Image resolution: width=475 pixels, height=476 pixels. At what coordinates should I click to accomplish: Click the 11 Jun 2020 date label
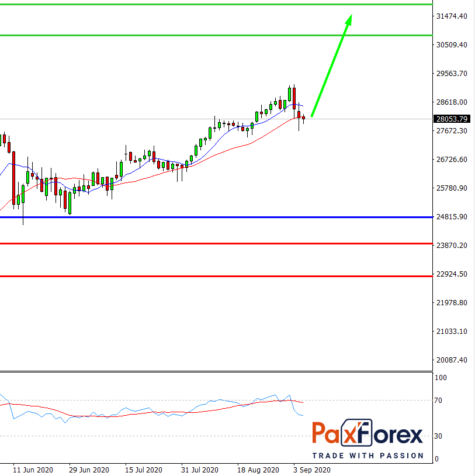(33, 470)
